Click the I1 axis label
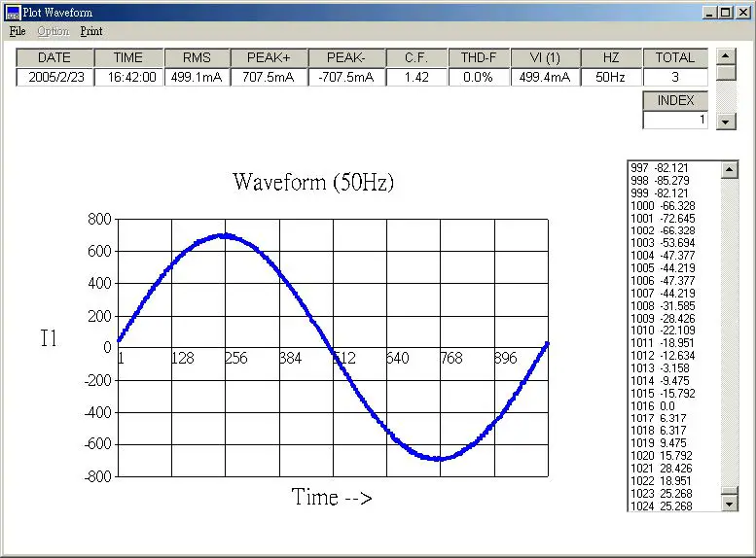This screenshot has width=756, height=558. [49, 338]
